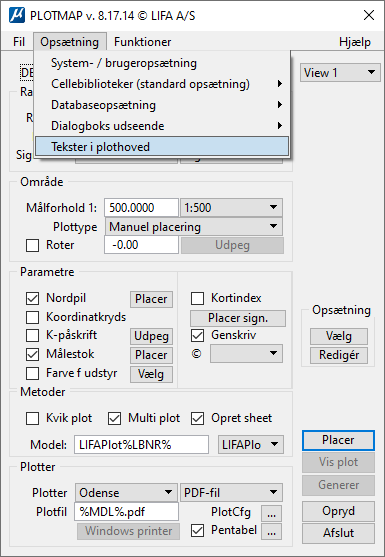Viewport: 385px width, 557px height.
Task: Open the Plotter Odense dropdown
Action: [126, 493]
